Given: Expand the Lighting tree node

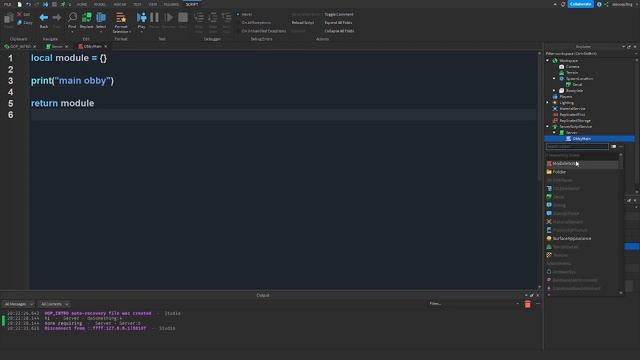Looking at the screenshot, I should tap(548, 102).
